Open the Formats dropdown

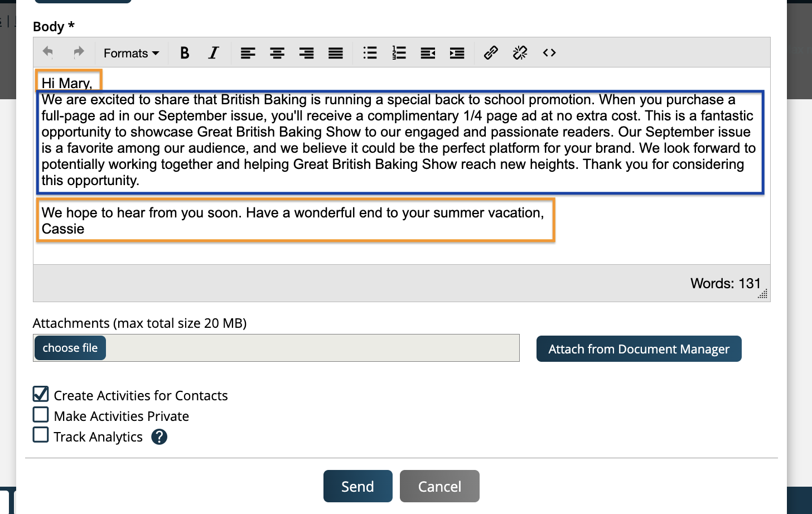131,53
